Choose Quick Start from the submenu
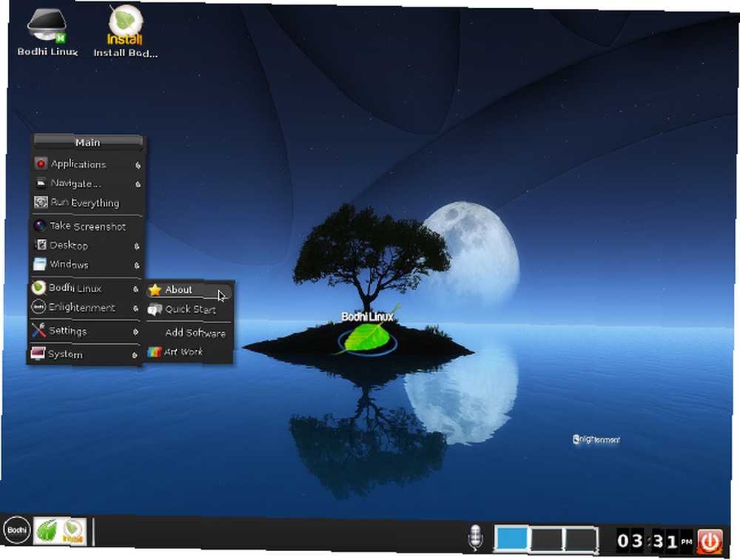 tap(189, 309)
